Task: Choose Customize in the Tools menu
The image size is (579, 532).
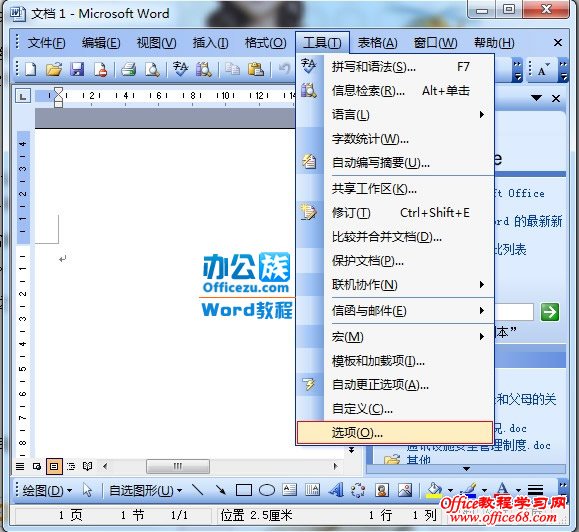Action: 395,409
